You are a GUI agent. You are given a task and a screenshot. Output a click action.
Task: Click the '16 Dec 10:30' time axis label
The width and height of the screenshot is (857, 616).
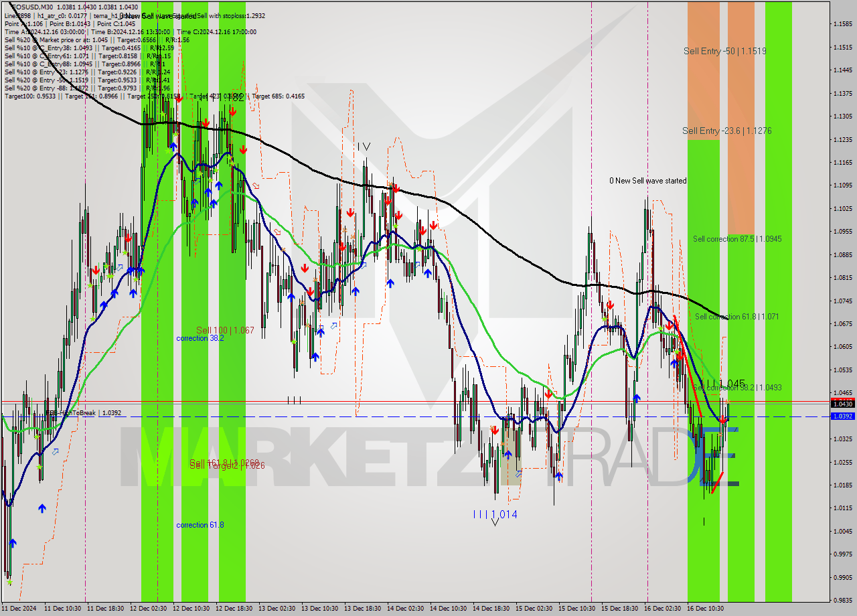click(706, 609)
